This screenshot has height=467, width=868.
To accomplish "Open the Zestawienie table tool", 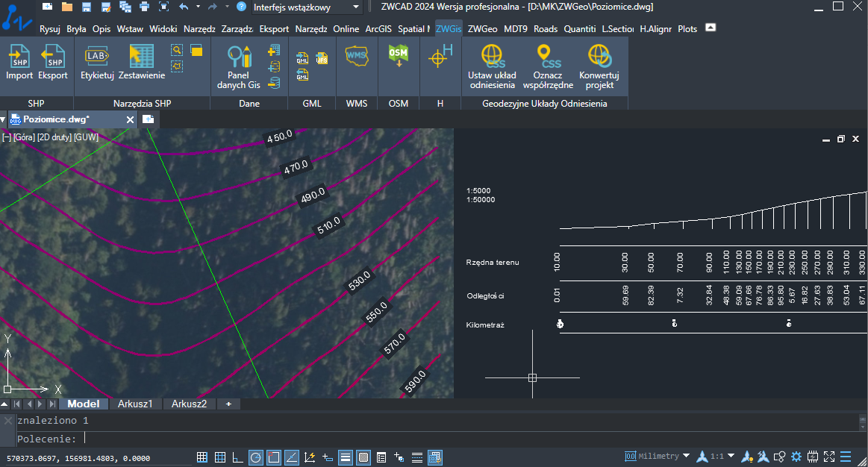I will pyautogui.click(x=142, y=62).
